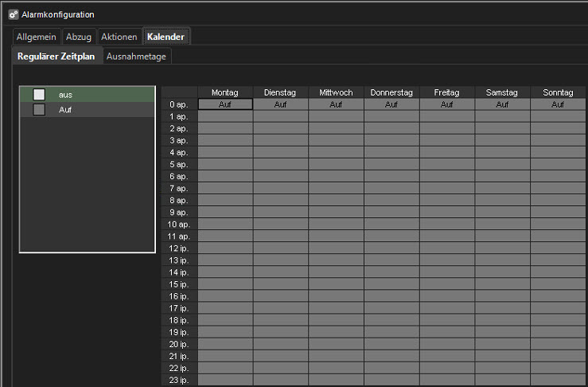Click the 0 ap. row header
Screen dimensions: 588x387
point(179,104)
